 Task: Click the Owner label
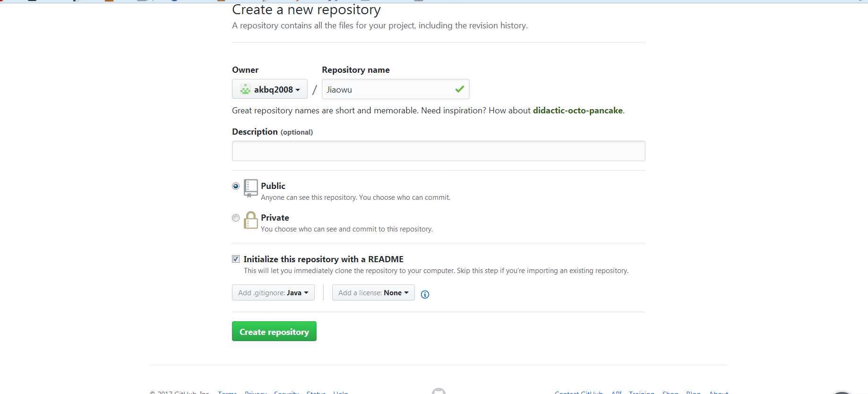point(245,70)
